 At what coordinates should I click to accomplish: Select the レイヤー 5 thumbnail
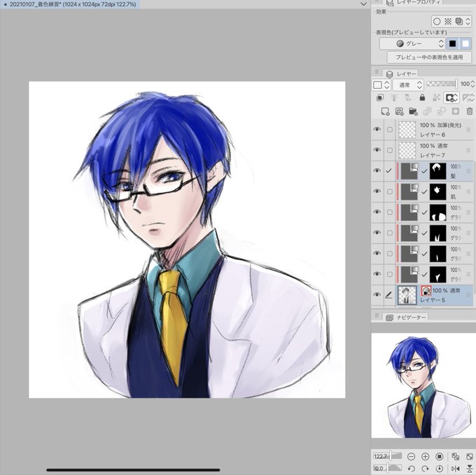[407, 295]
